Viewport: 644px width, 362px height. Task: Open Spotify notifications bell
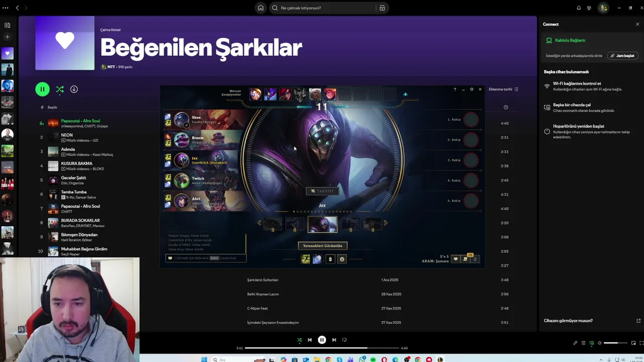(579, 8)
